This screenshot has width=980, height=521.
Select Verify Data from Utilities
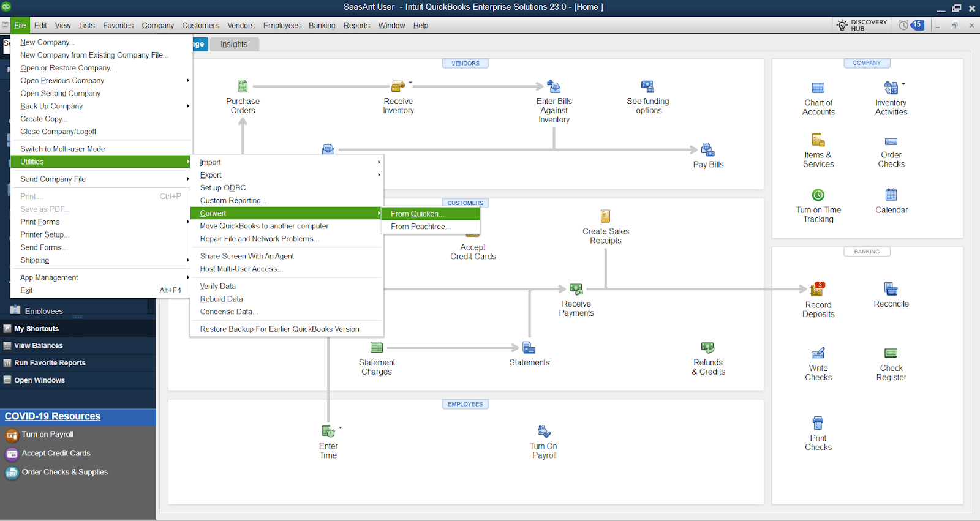pos(287,287)
